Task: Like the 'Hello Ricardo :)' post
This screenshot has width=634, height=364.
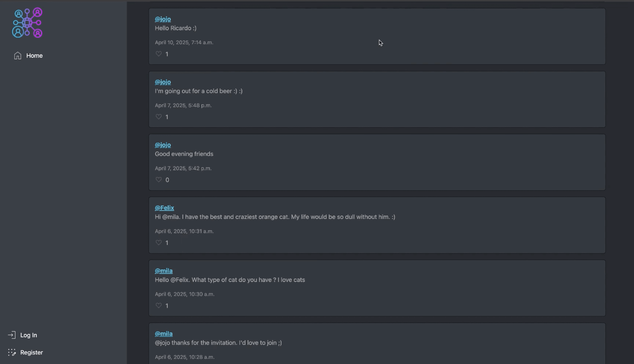Action: 158,54
